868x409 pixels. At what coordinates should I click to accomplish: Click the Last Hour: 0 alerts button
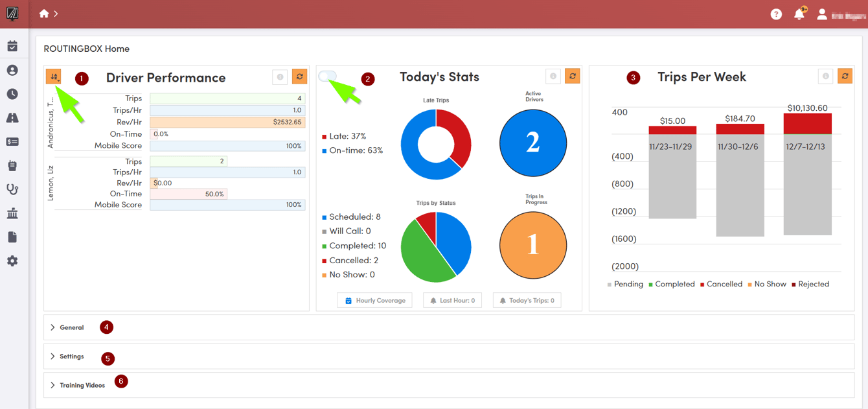[x=452, y=301]
